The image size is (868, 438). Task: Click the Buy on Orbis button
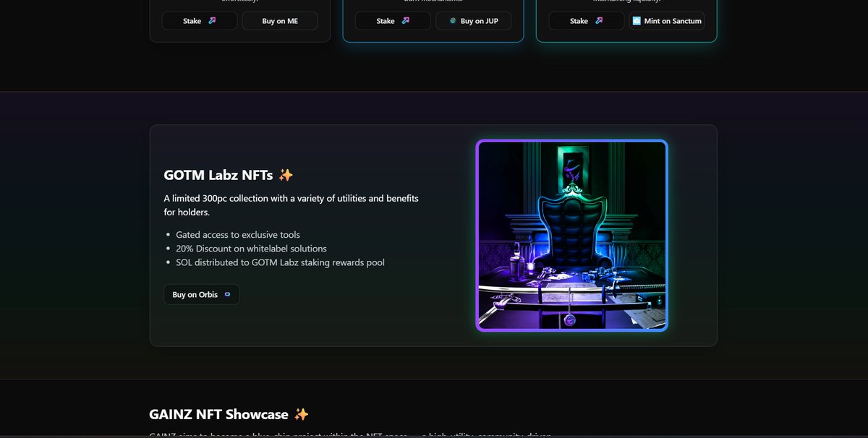pos(201,294)
